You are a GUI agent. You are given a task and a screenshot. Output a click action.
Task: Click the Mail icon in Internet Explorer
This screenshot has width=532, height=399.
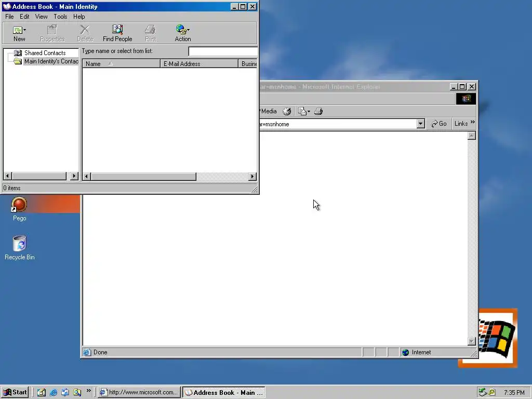[x=302, y=111]
